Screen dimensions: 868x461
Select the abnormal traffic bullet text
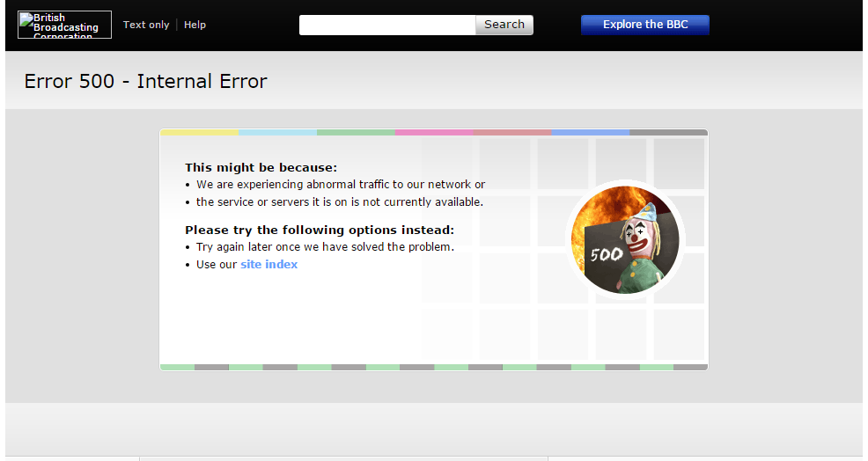[x=341, y=185]
